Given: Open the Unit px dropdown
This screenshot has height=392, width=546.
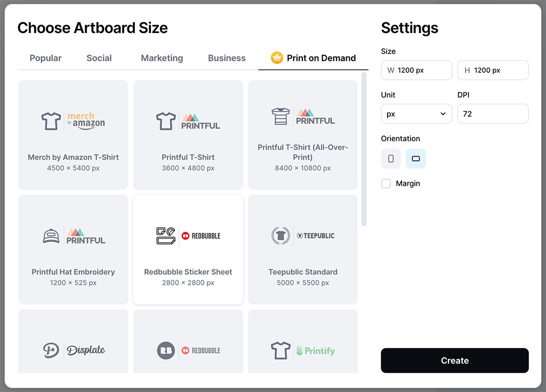Looking at the screenshot, I should click(x=416, y=114).
